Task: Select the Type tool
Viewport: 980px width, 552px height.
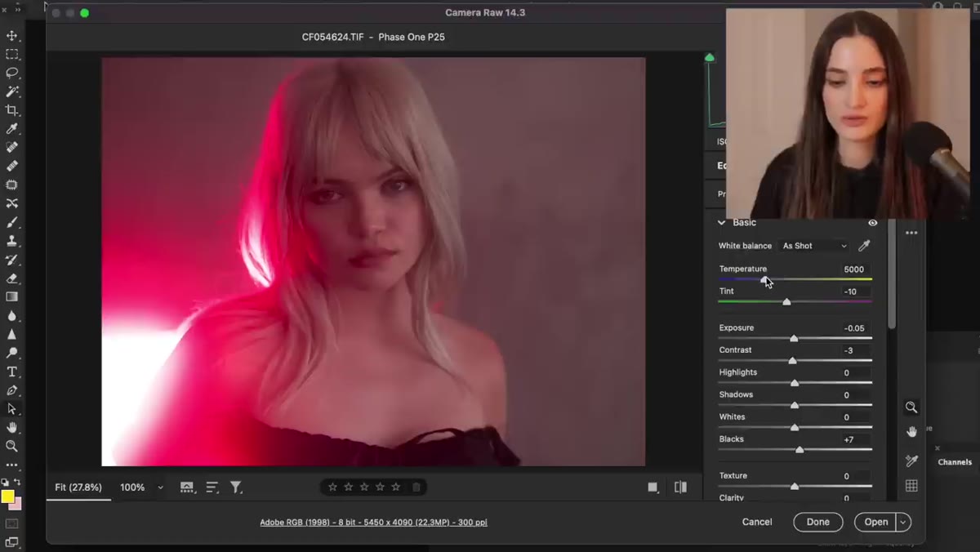Action: (12, 372)
